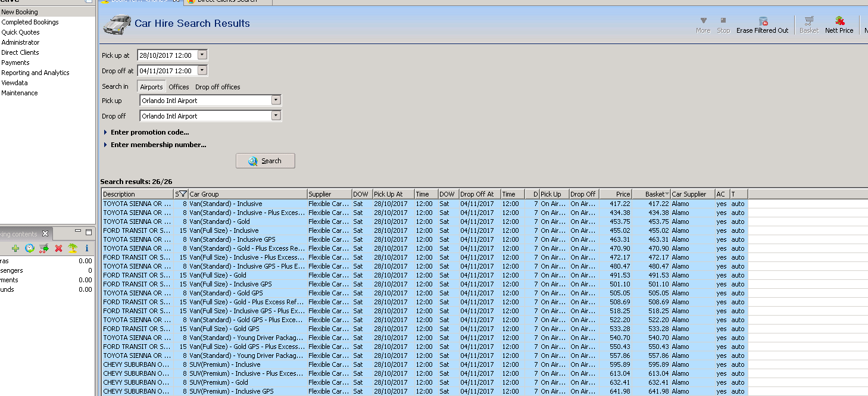868x396 pixels.
Task: Close the booking contents panel tab
Action: coord(45,233)
